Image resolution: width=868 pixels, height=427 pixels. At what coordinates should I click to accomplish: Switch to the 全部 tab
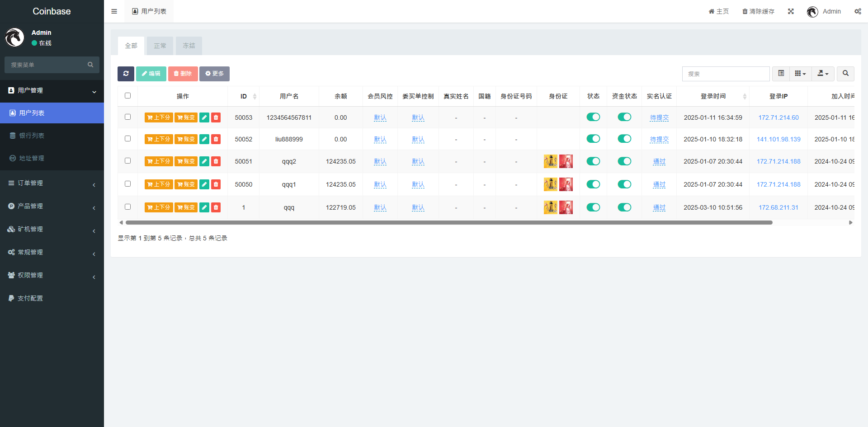point(131,46)
